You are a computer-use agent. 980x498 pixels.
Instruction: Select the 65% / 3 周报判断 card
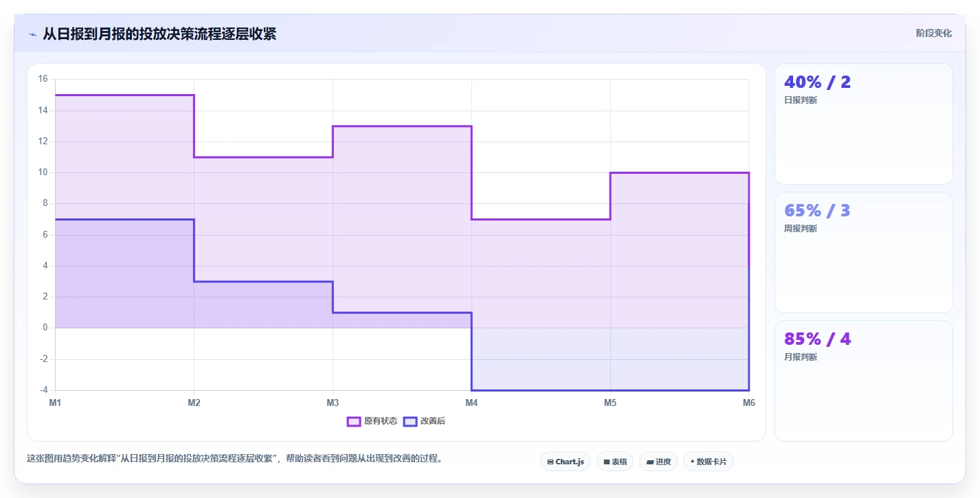click(x=864, y=253)
